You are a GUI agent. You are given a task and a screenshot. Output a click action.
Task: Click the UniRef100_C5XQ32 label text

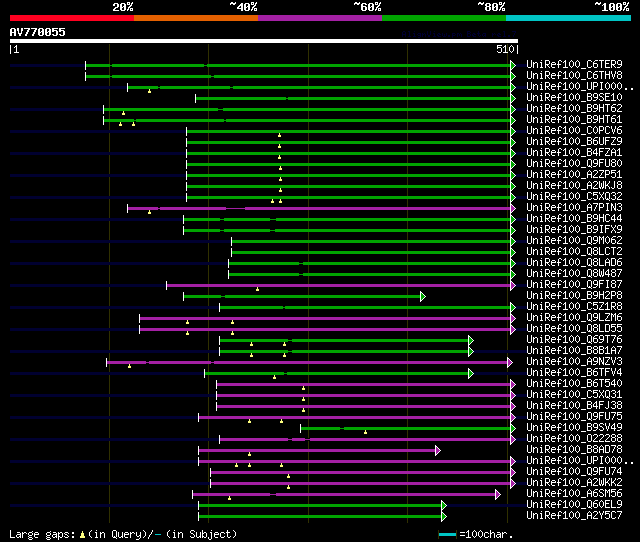click(x=574, y=197)
